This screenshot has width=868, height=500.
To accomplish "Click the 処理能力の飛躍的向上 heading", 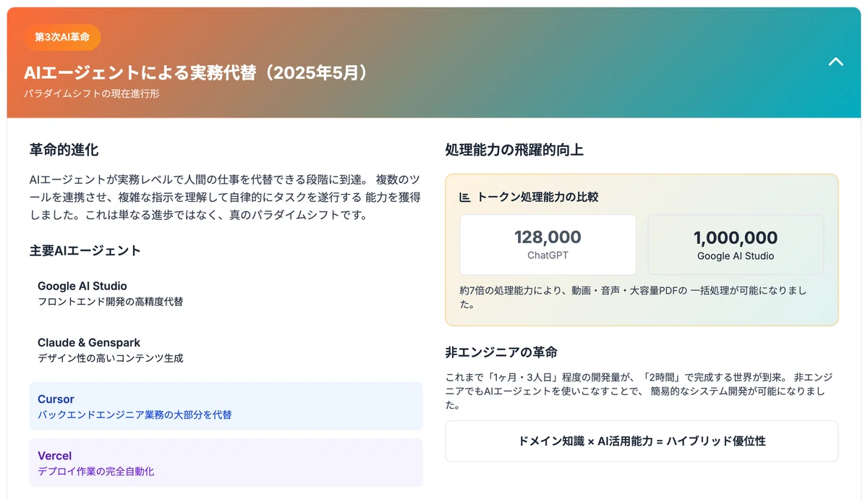I will 514,150.
